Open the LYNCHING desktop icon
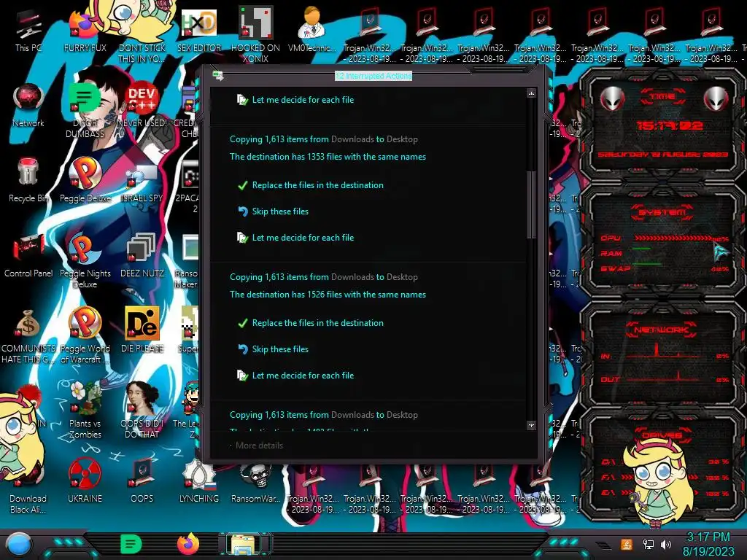The image size is (747, 560). 199,481
